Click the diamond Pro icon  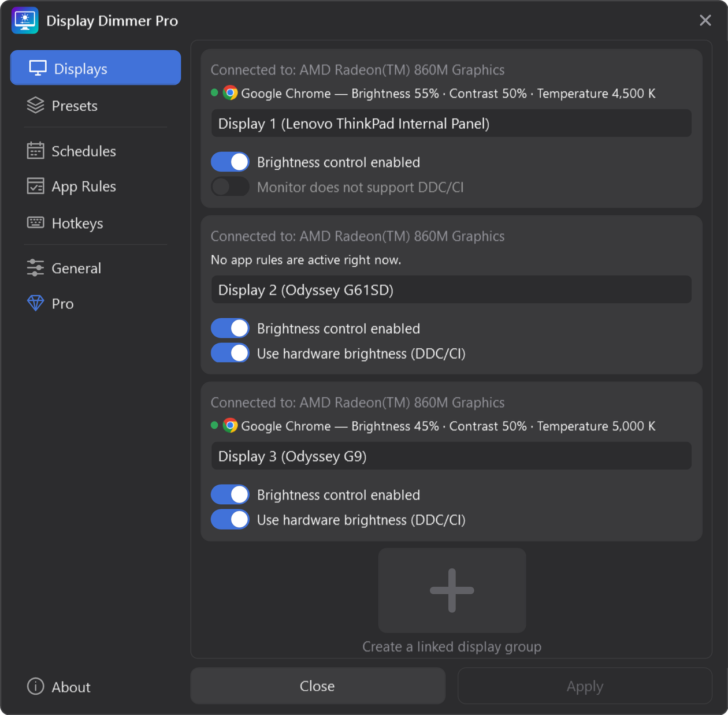(35, 303)
